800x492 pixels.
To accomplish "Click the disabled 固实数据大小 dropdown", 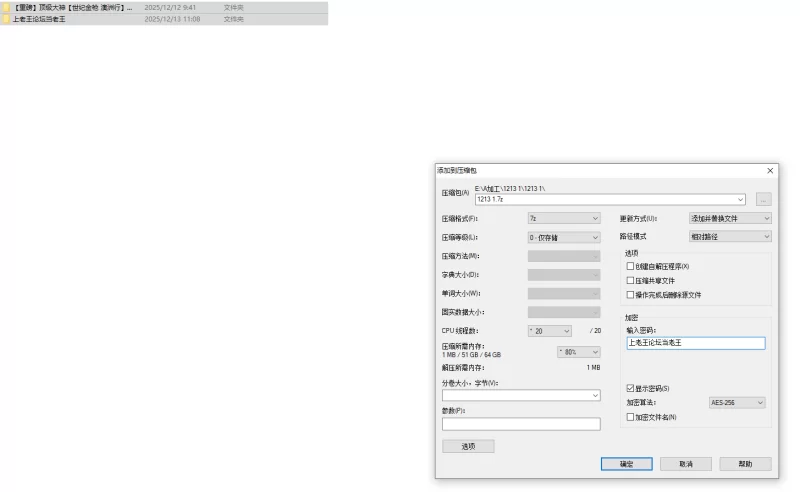I will [x=564, y=312].
